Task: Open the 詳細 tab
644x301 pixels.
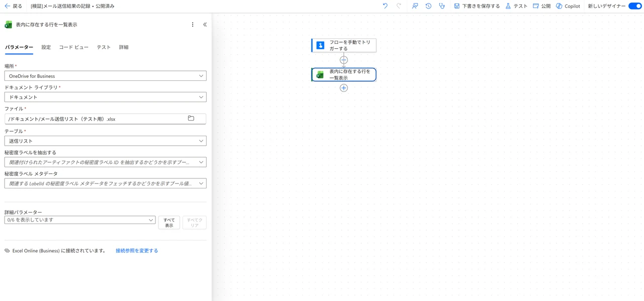Action: 124,47
